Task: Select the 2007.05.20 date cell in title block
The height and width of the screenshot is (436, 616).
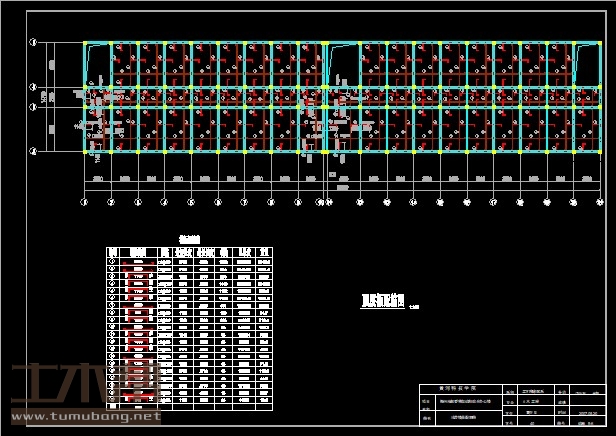Action: [x=589, y=410]
